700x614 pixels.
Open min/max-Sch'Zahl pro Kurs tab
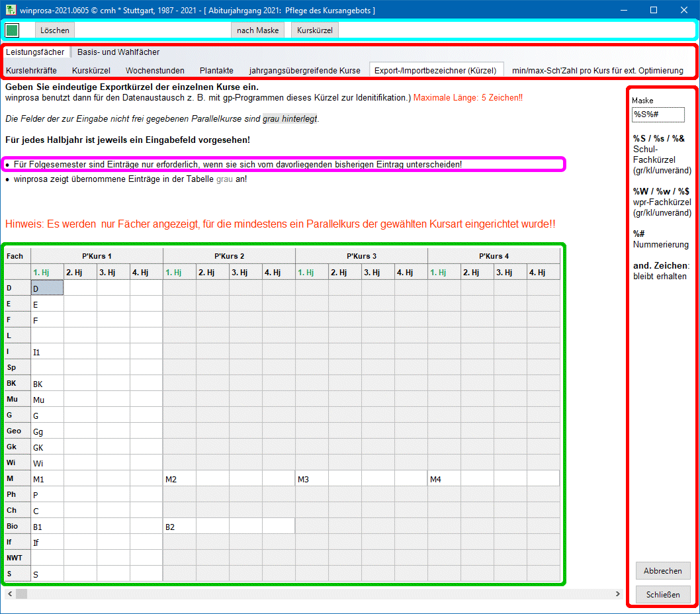pyautogui.click(x=597, y=70)
